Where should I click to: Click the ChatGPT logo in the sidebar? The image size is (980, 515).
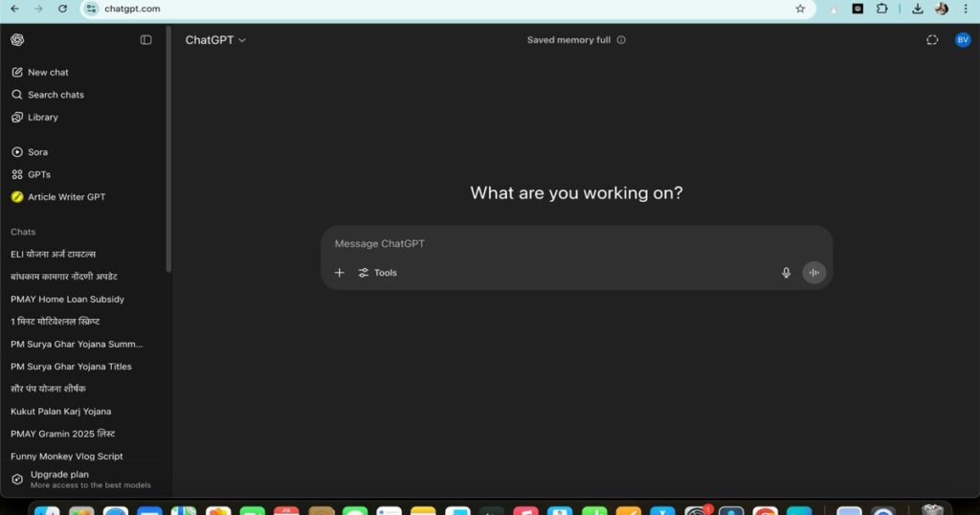(x=17, y=40)
